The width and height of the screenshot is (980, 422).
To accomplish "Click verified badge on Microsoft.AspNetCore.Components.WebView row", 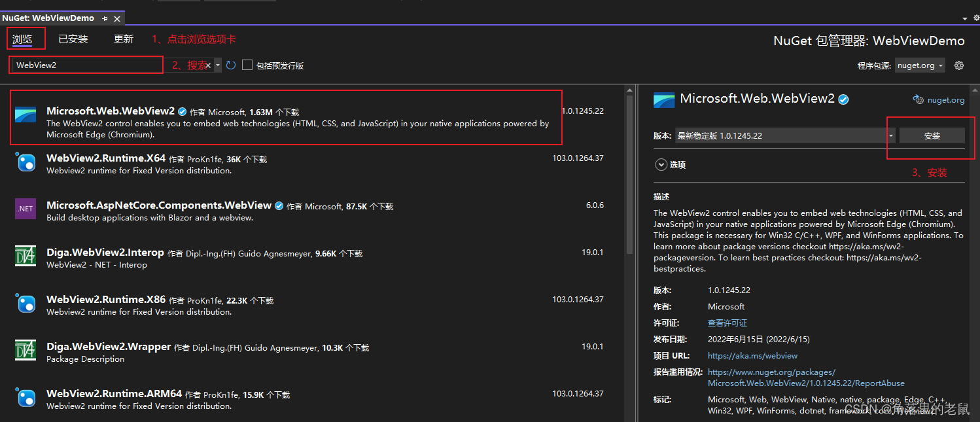I will point(279,205).
